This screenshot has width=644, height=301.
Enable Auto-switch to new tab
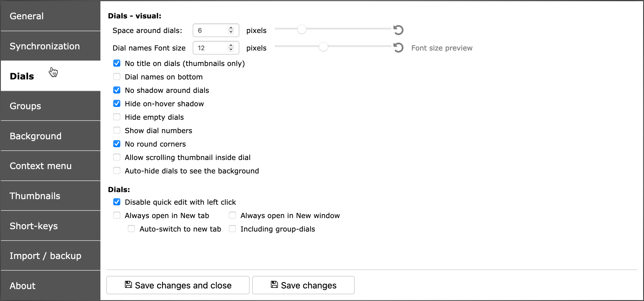click(x=131, y=229)
